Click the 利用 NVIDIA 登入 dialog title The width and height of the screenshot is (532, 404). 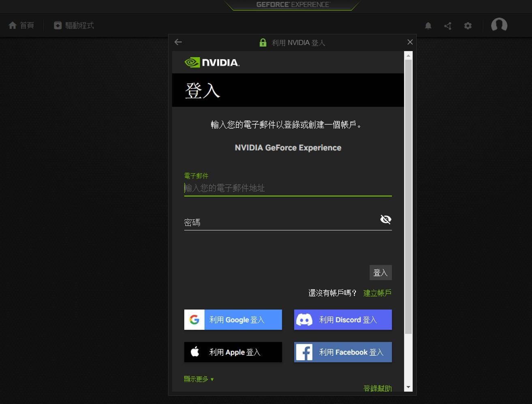(299, 43)
